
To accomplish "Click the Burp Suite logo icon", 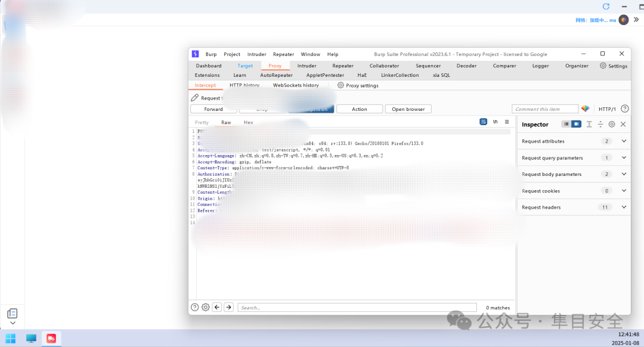I will tap(196, 54).
